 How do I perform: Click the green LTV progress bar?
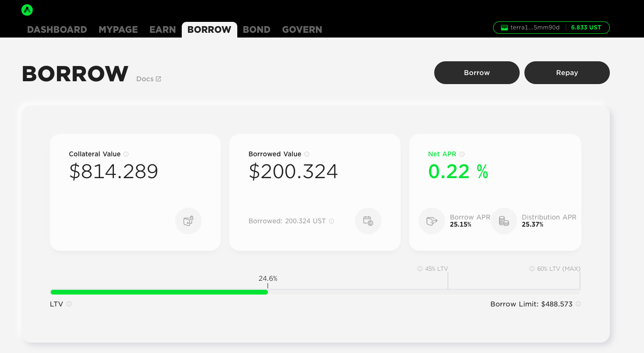(x=159, y=292)
